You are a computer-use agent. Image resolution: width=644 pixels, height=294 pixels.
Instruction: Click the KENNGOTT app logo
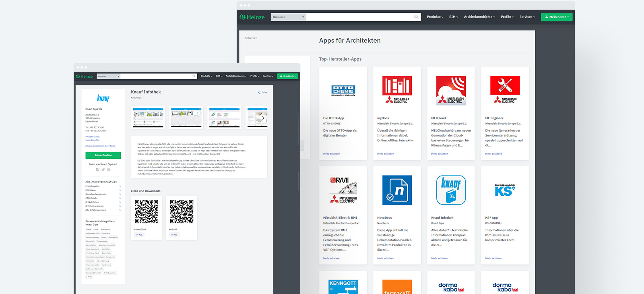click(343, 287)
